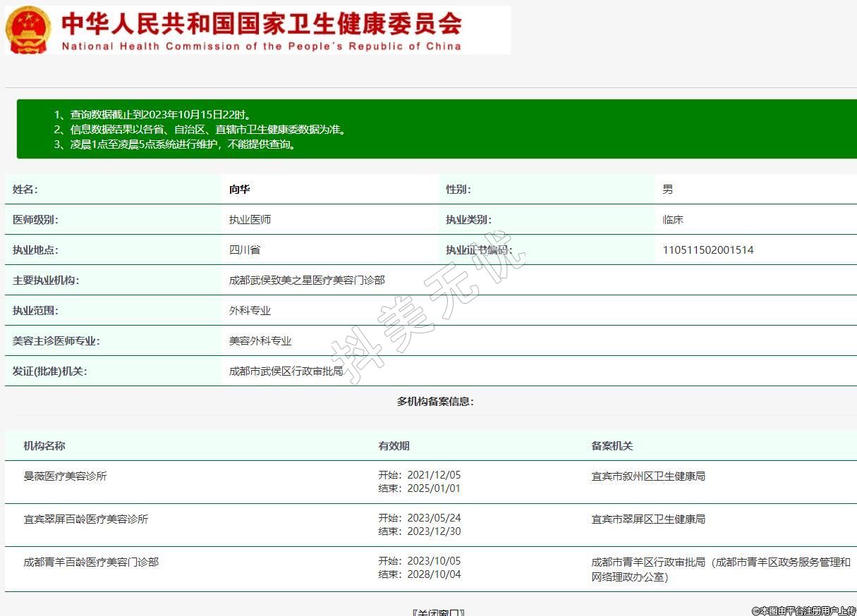Click the certificate number 110511502001514

point(707,250)
